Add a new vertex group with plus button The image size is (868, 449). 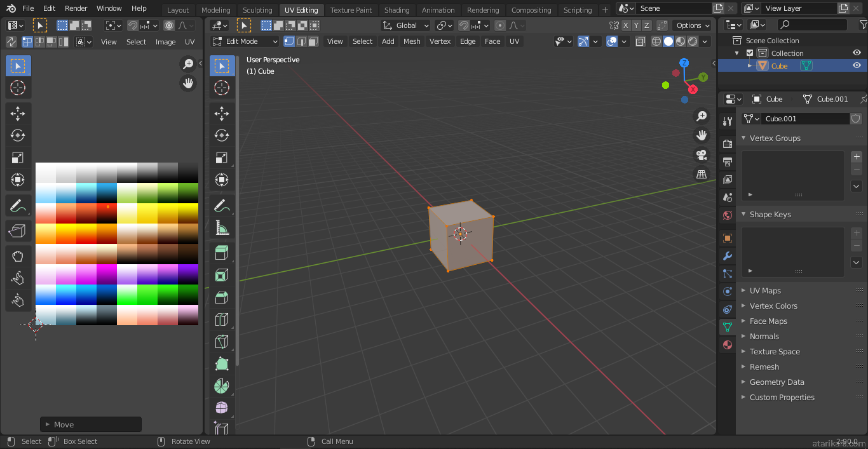857,156
